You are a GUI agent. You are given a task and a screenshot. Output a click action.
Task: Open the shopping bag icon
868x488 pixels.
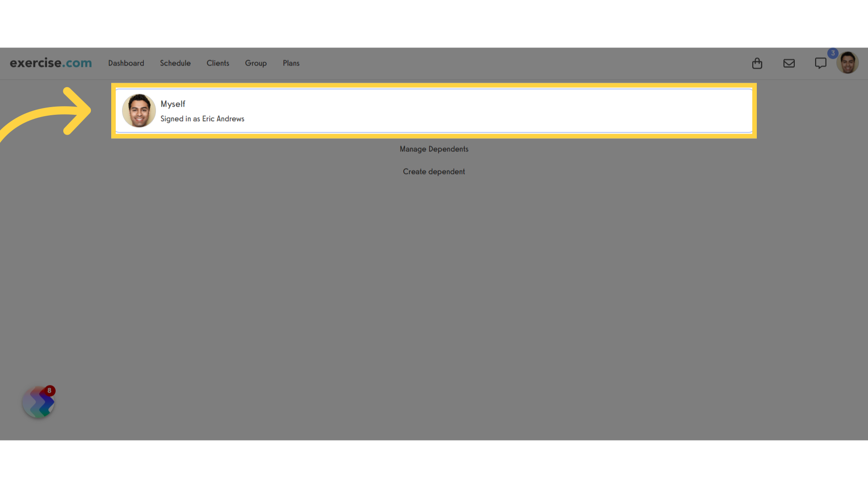click(x=757, y=63)
